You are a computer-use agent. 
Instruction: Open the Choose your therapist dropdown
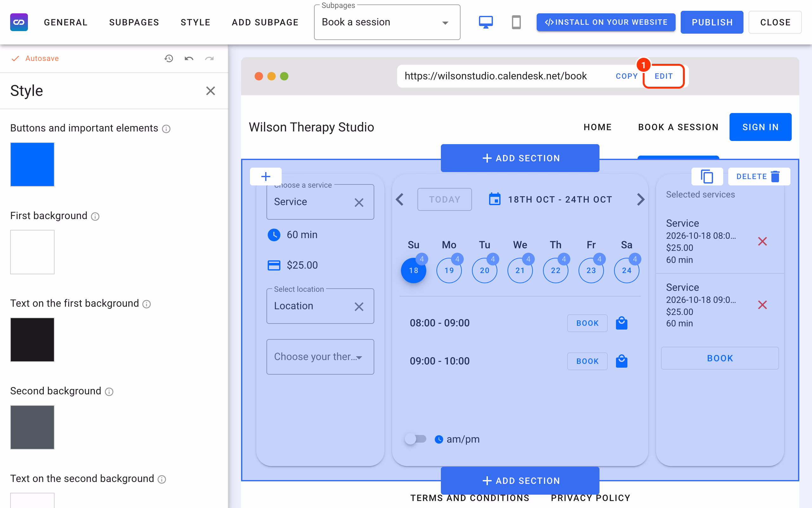click(320, 357)
